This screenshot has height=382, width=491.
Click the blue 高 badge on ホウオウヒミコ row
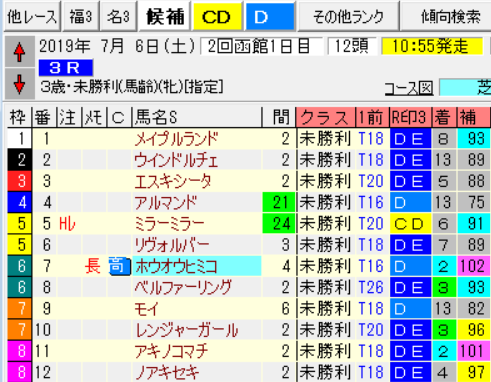click(119, 266)
